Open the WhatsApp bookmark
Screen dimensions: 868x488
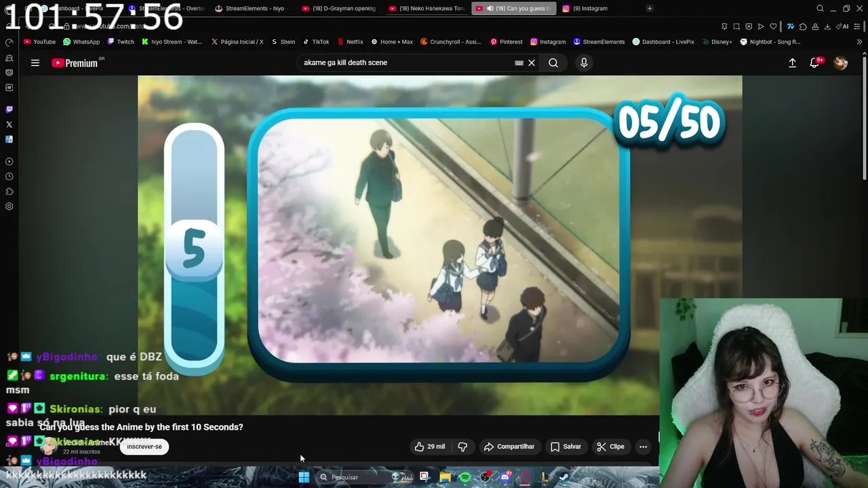(81, 42)
